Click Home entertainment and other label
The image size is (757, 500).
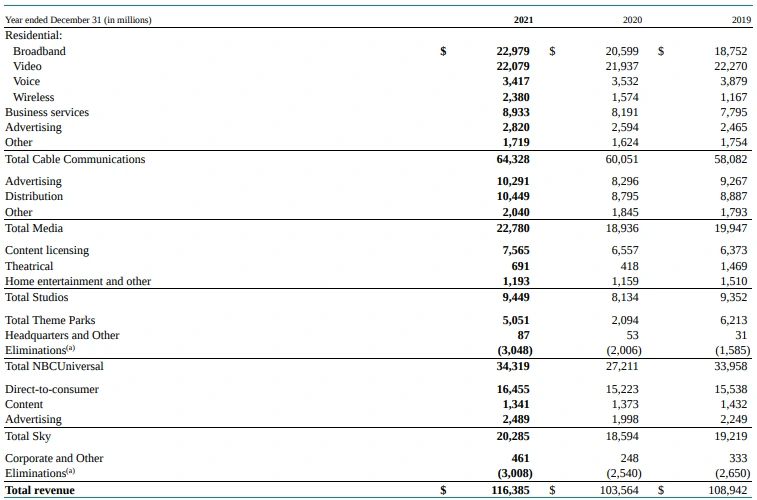tap(78, 281)
